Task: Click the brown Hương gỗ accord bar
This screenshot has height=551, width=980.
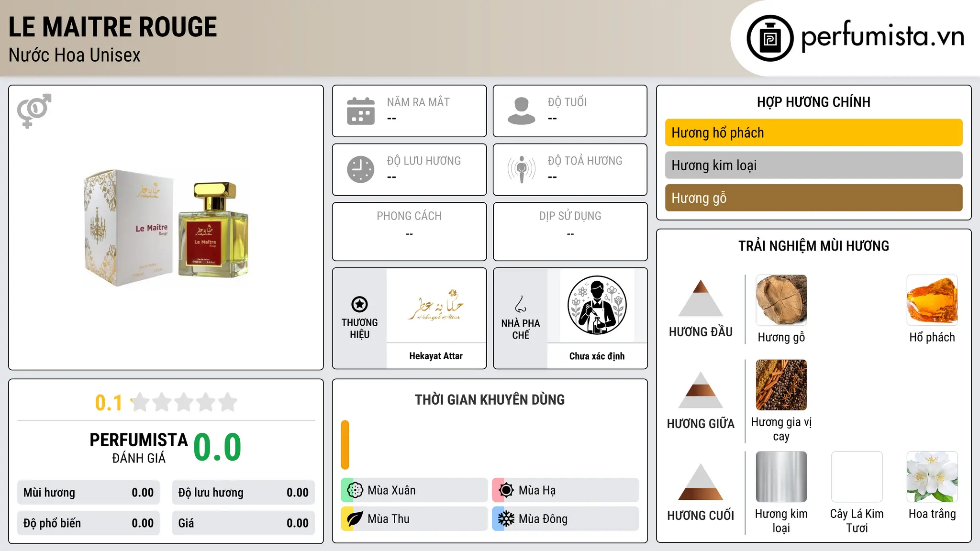Action: coord(813,198)
